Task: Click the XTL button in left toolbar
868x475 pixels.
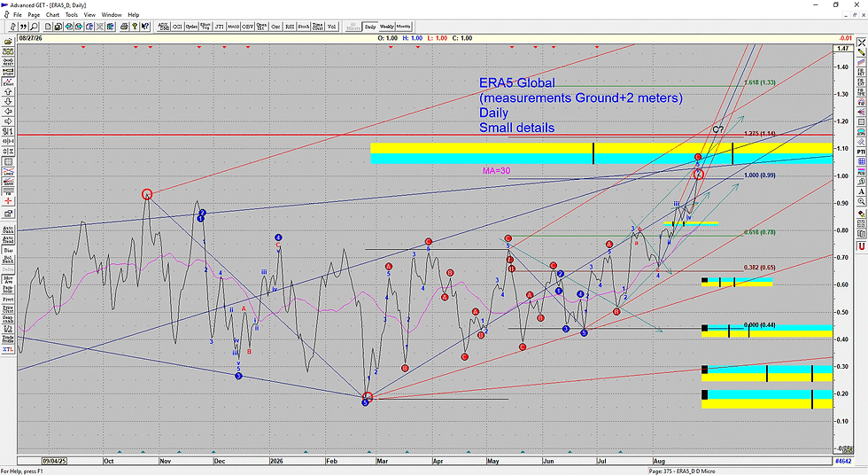Action: click(x=8, y=349)
